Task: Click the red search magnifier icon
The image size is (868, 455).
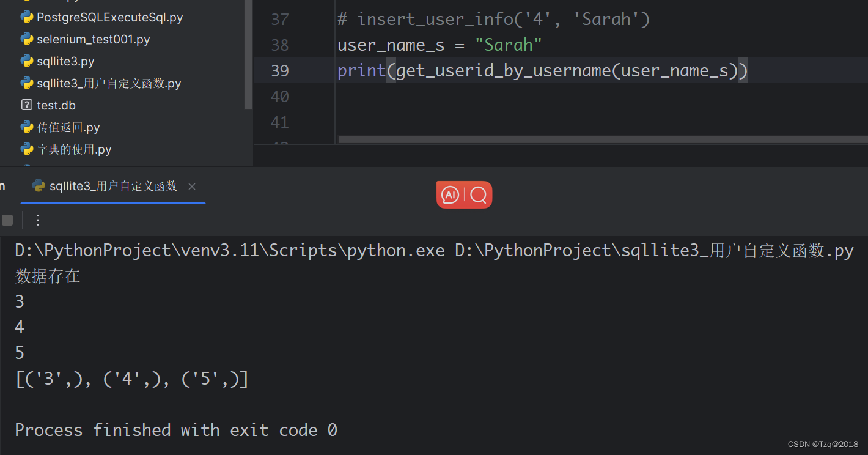Action: pyautogui.click(x=479, y=194)
